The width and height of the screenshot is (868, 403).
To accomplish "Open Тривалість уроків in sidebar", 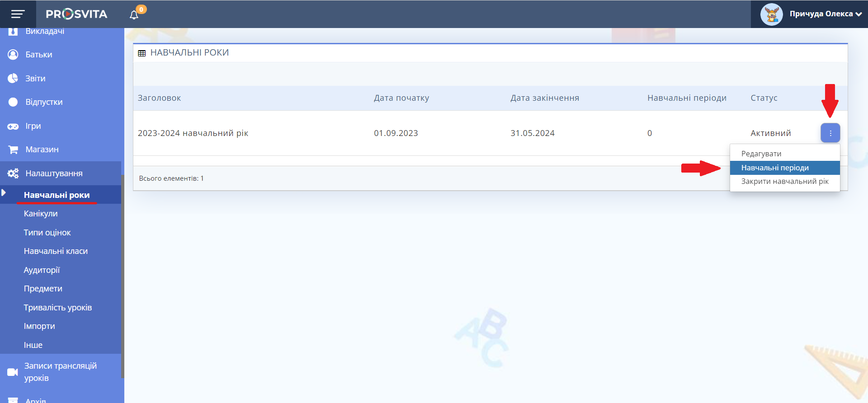I will pyautogui.click(x=57, y=308).
